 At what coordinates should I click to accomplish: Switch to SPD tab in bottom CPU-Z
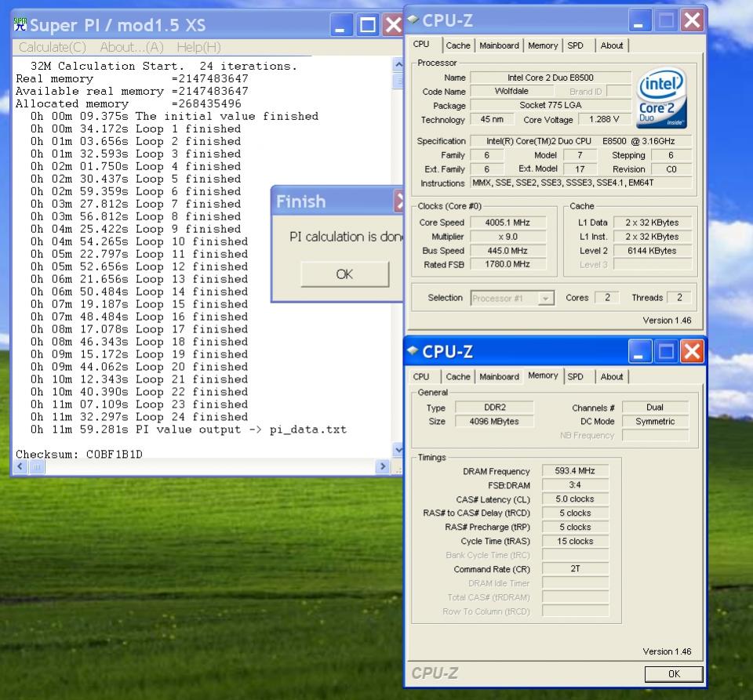click(575, 377)
